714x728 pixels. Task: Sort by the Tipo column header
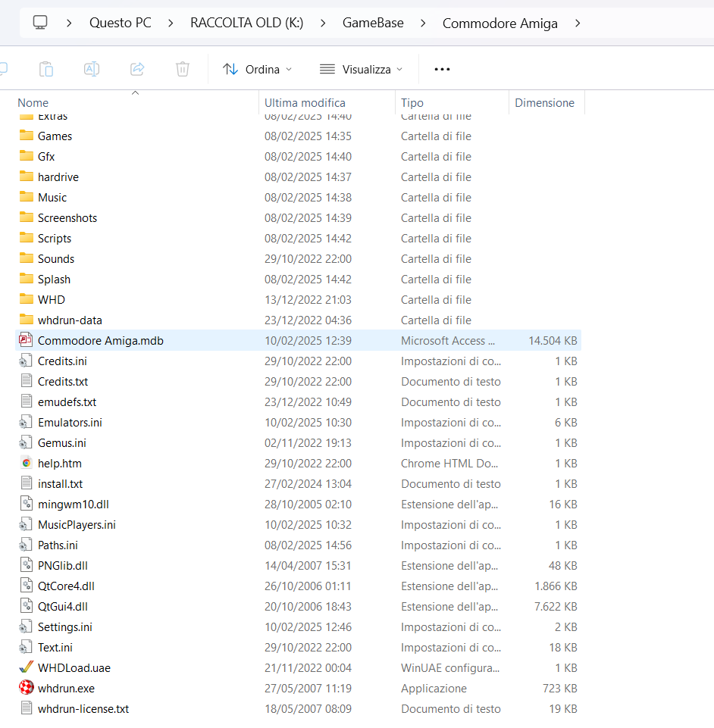coord(412,102)
